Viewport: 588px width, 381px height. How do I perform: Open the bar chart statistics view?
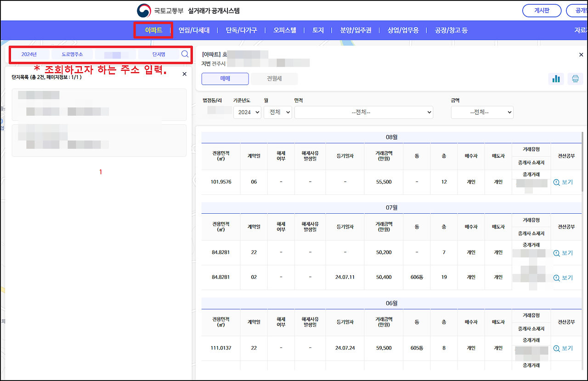556,79
